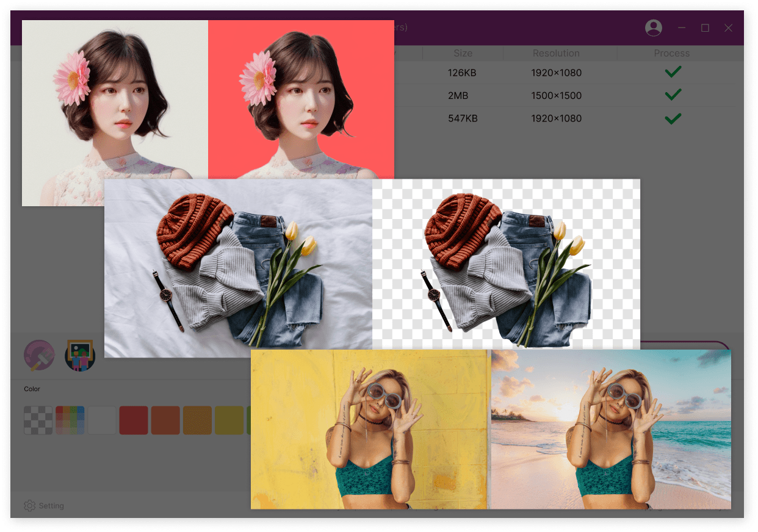Open the woman on beach background thumbnail

click(x=611, y=429)
